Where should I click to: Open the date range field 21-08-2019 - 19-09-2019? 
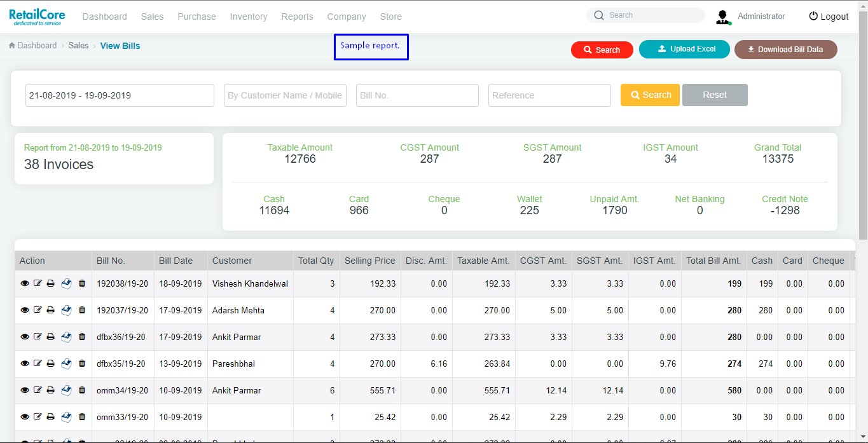pos(120,95)
